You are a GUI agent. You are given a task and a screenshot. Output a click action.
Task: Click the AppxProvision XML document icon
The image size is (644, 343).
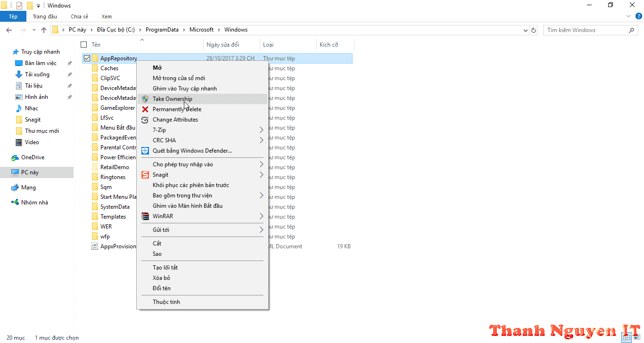(x=95, y=246)
